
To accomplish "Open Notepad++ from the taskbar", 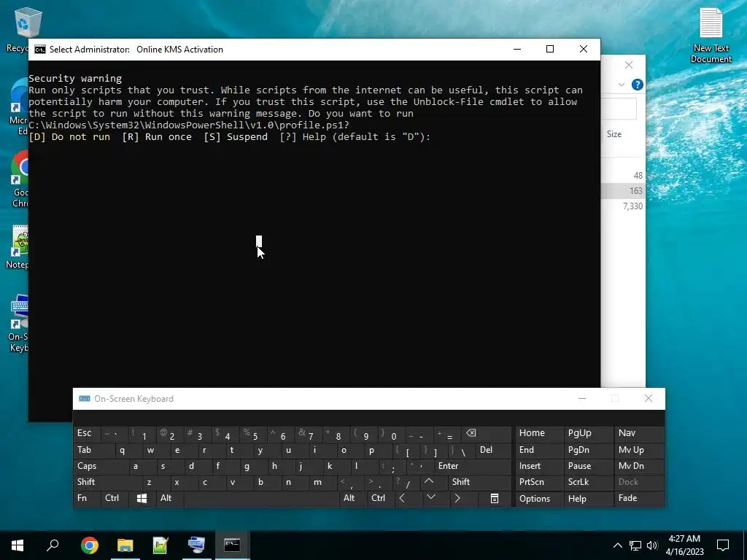I will click(161, 545).
